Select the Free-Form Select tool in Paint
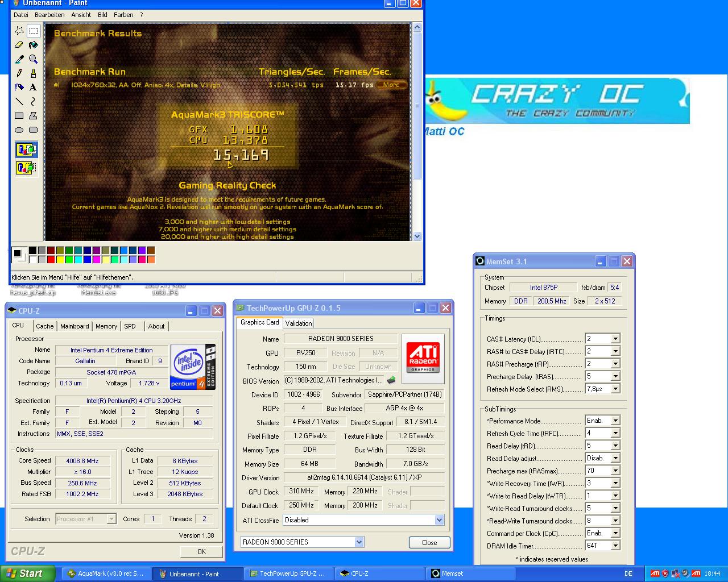Screen dimensions: 728x582 pyautogui.click(x=19, y=31)
